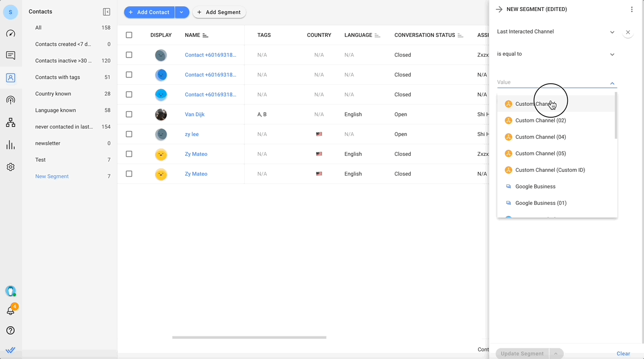Open the Settings gear icon
The width and height of the screenshot is (644, 359).
point(10,167)
